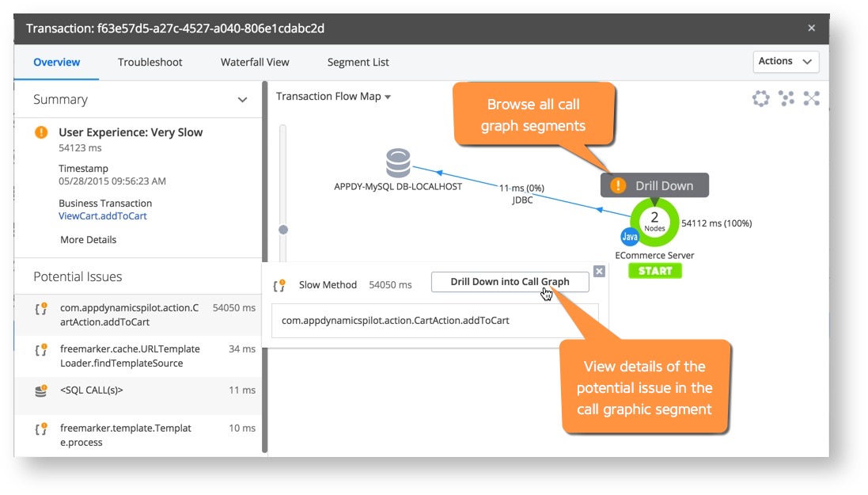Close the Slow Method popup
This screenshot has height=495, width=868.
click(599, 271)
